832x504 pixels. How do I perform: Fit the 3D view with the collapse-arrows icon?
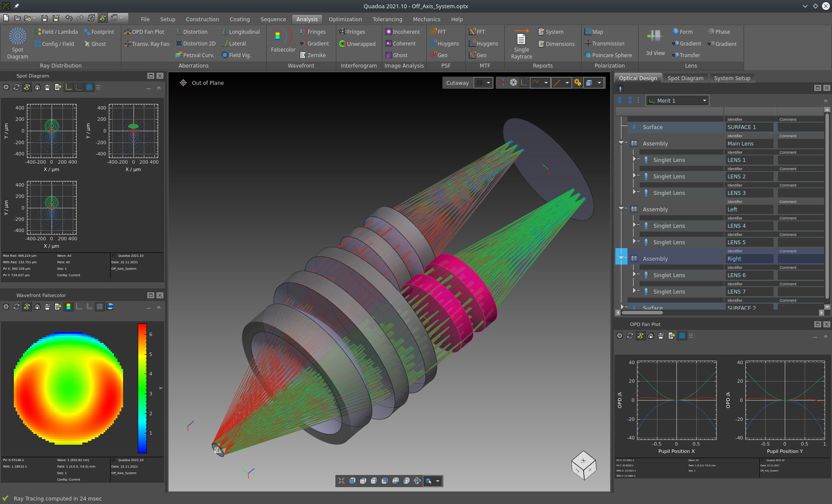pos(341,481)
